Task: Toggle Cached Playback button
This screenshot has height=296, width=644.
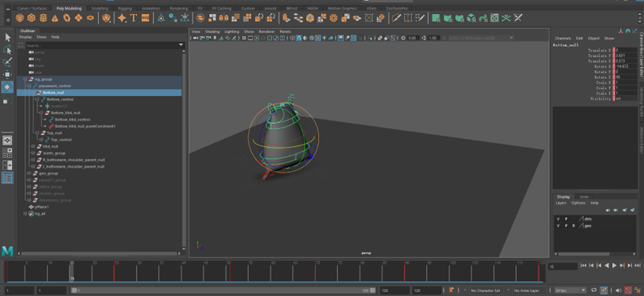Action: (x=604, y=290)
